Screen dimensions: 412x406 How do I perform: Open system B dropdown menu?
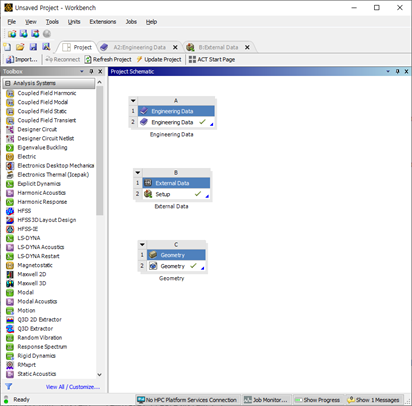(138, 173)
